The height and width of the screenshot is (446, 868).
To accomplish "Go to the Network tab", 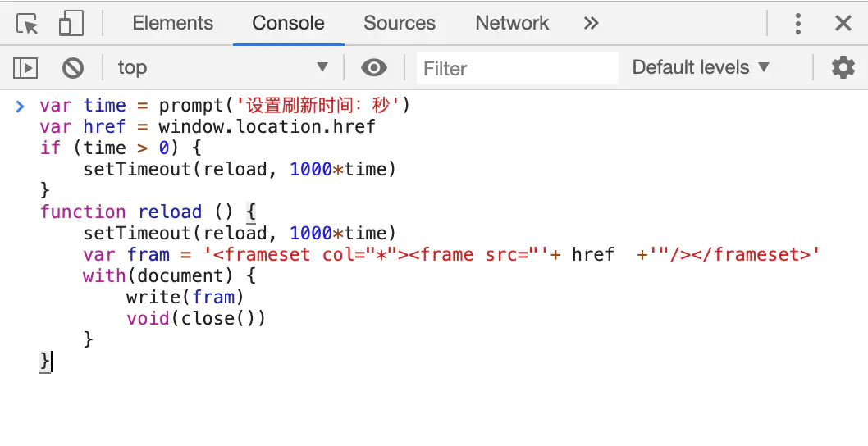I will [512, 24].
